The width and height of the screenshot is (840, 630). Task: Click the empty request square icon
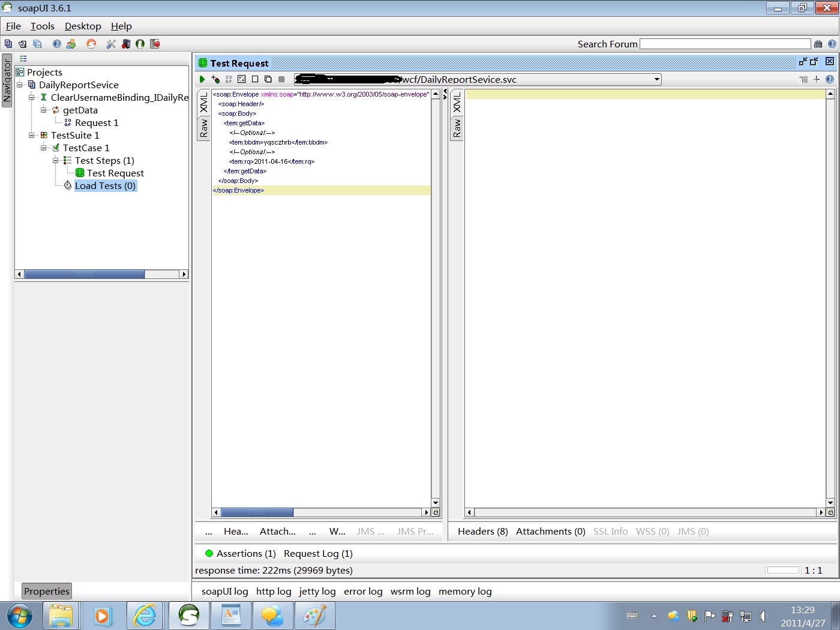[x=255, y=79]
